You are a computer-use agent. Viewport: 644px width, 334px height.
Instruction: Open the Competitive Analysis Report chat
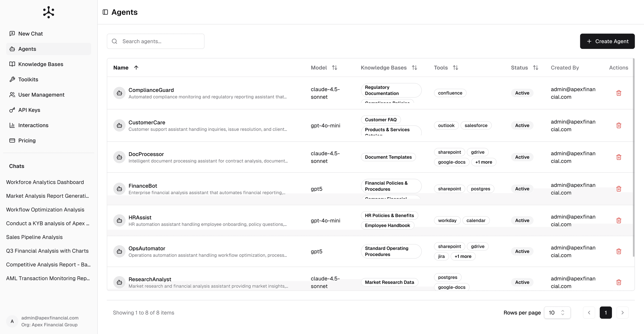pos(48,265)
